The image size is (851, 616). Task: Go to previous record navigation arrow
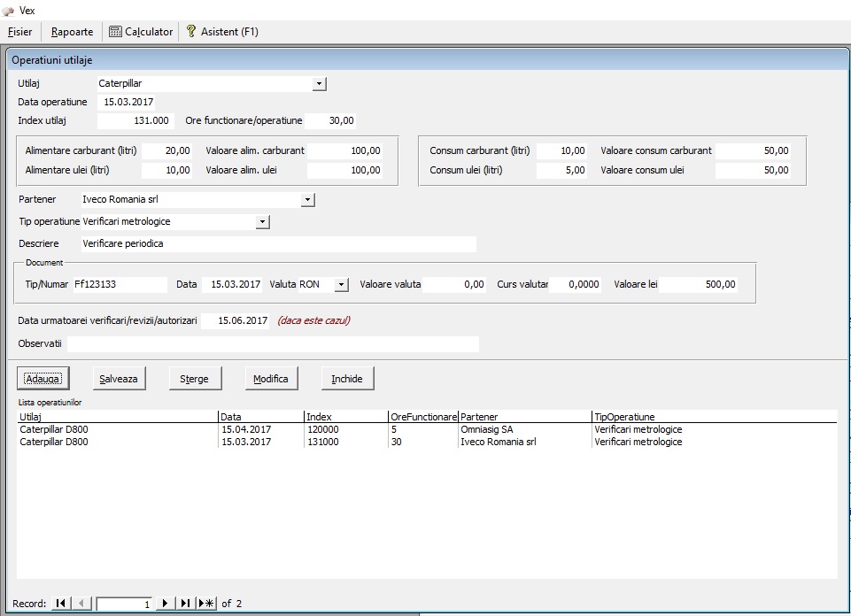click(x=81, y=603)
